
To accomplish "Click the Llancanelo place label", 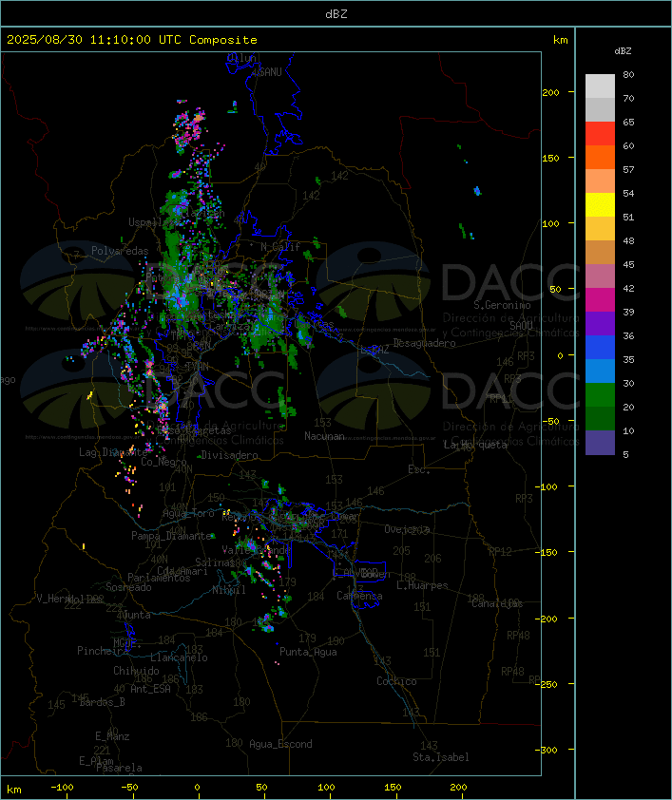I will [179, 657].
